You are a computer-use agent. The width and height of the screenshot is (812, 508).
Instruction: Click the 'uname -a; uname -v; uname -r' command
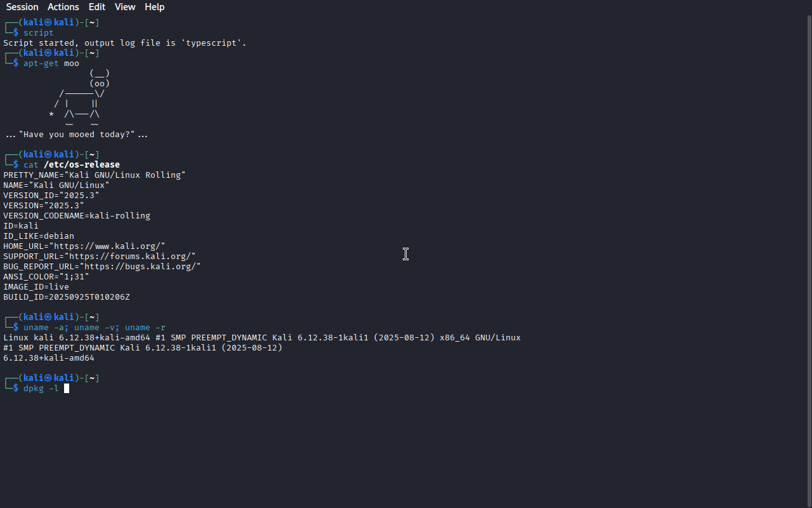click(x=95, y=327)
